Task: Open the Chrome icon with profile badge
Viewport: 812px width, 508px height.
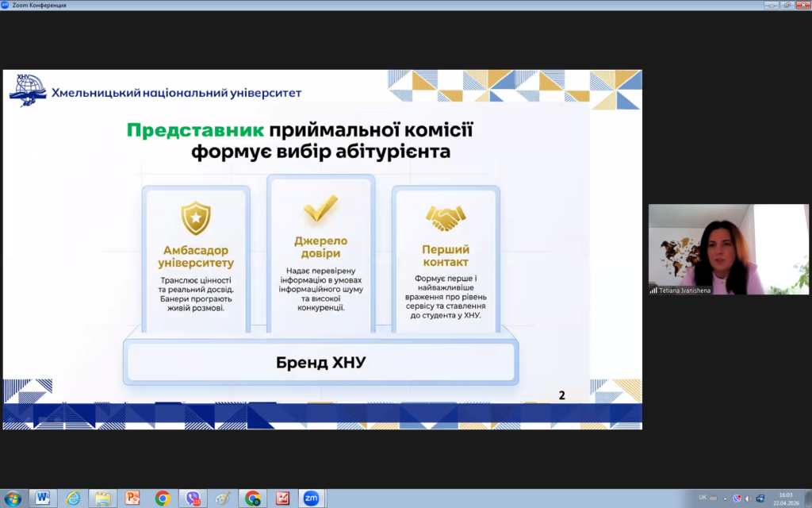Action: [x=252, y=498]
